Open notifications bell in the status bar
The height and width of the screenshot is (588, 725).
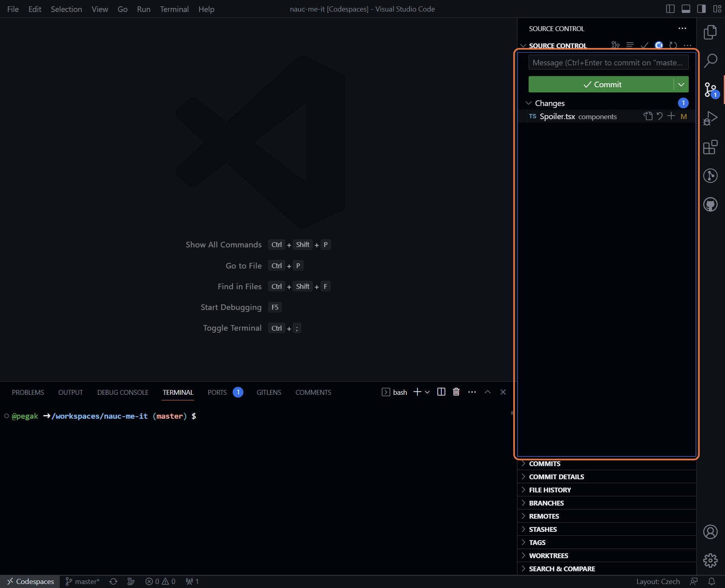coord(711,582)
